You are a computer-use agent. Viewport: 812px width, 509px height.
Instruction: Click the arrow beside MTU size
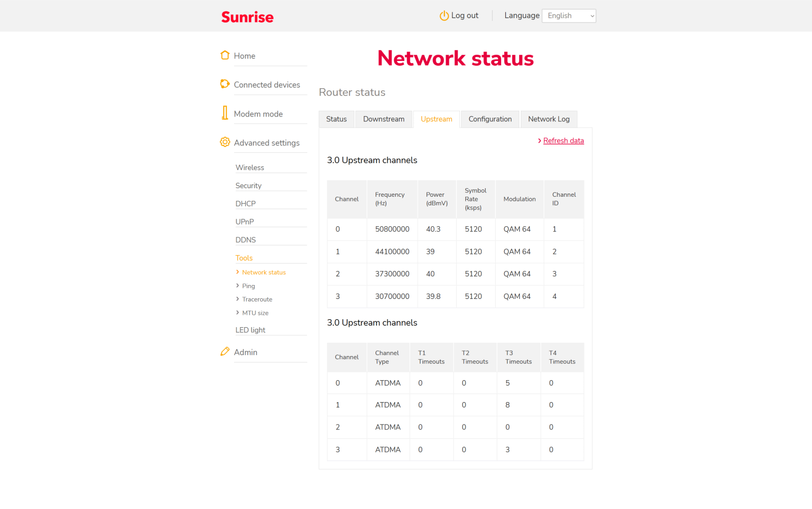pyautogui.click(x=238, y=312)
